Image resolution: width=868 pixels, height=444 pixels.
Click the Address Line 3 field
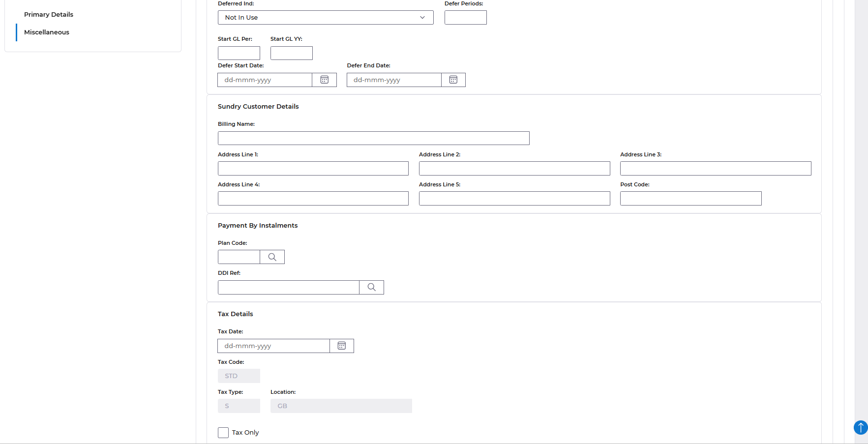(715, 169)
